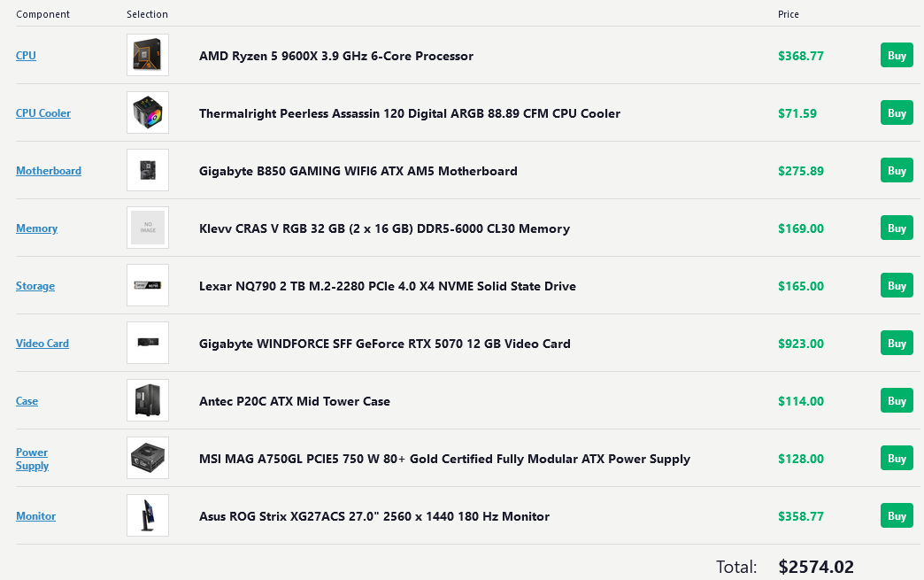The height and width of the screenshot is (580, 924).
Task: Follow the Motherboard component link
Action: point(49,171)
